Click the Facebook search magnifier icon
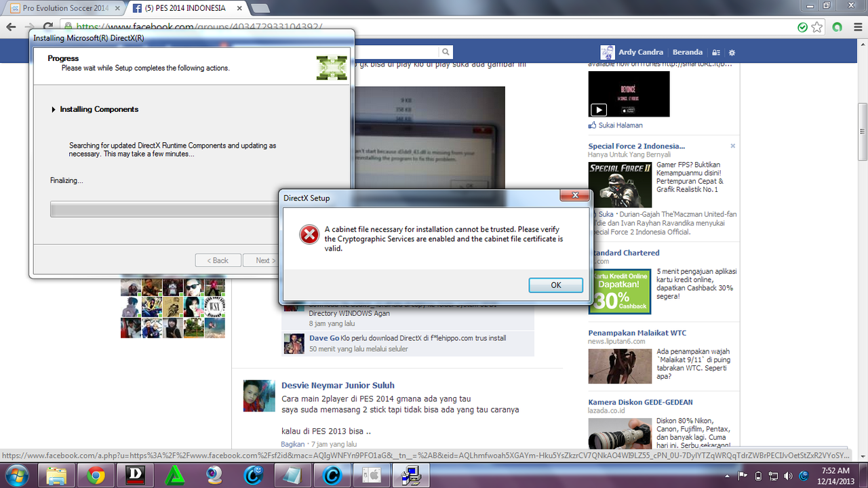 click(446, 52)
